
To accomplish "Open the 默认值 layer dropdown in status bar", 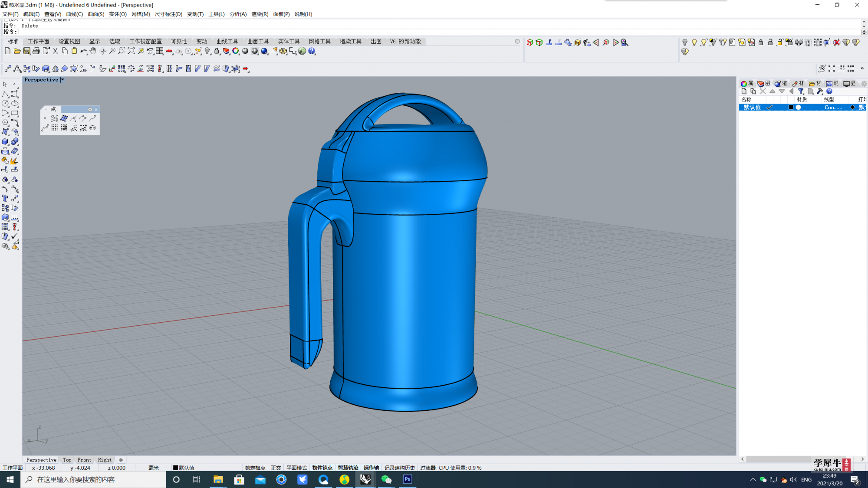I will pyautogui.click(x=184, y=468).
